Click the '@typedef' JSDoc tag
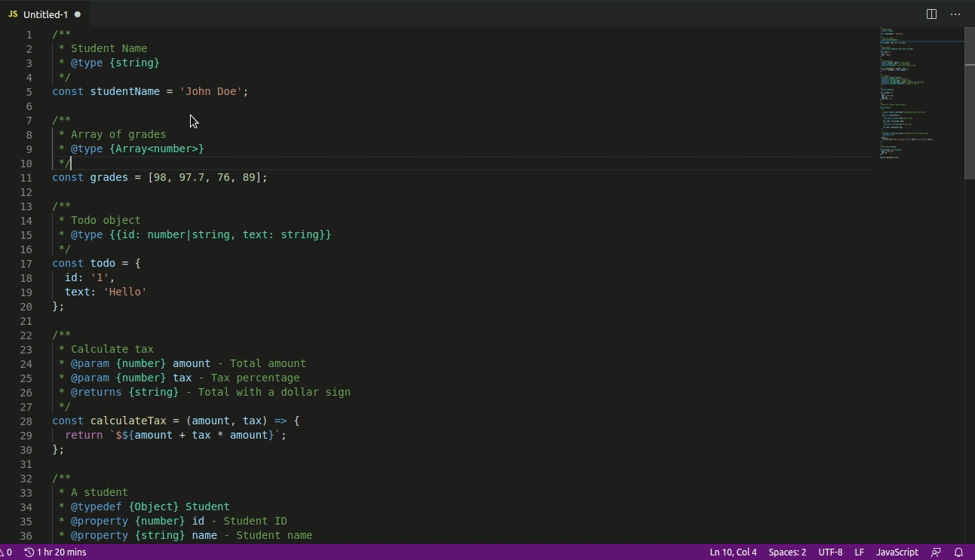The width and height of the screenshot is (975, 560). pyautogui.click(x=97, y=506)
